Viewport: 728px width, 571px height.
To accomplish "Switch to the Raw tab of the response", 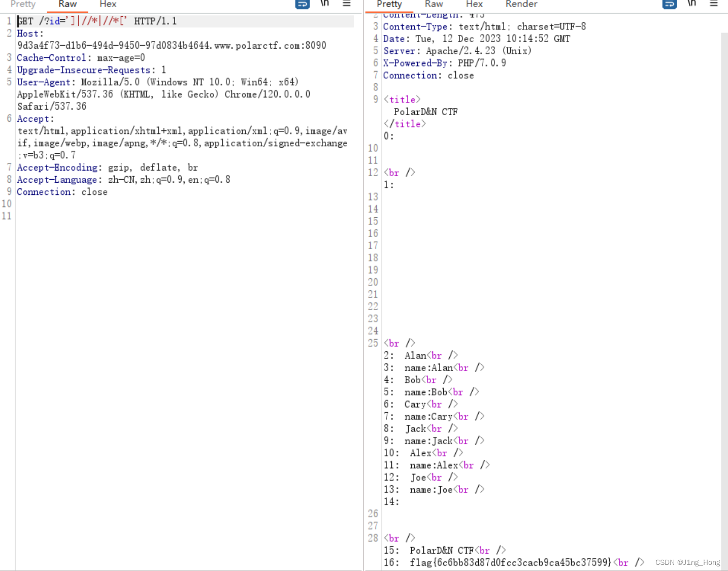I will pos(434,4).
